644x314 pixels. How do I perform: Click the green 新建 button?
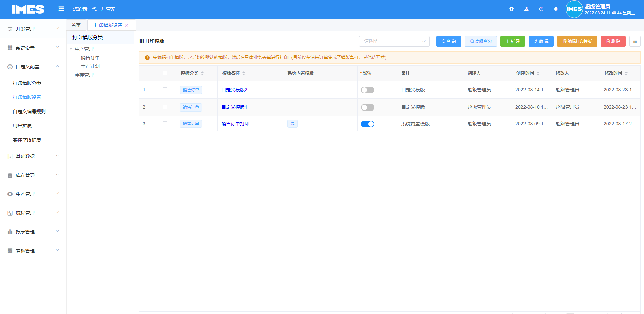click(x=513, y=41)
